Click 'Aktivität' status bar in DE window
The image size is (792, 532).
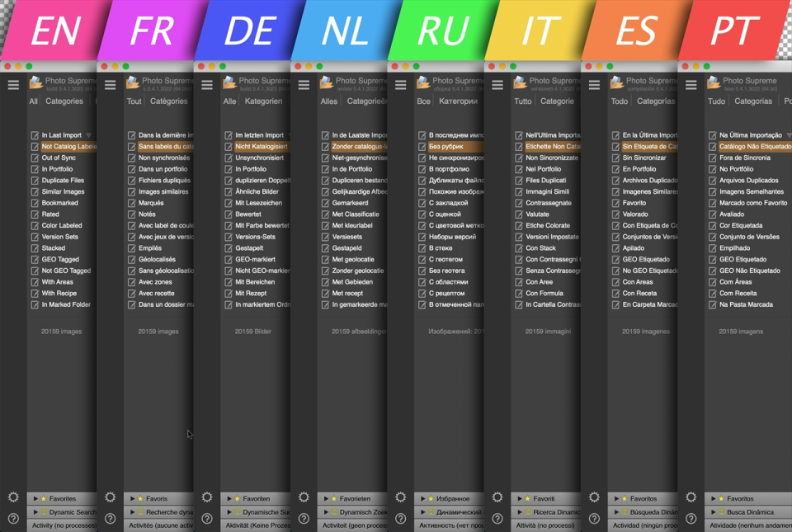pyautogui.click(x=256, y=525)
